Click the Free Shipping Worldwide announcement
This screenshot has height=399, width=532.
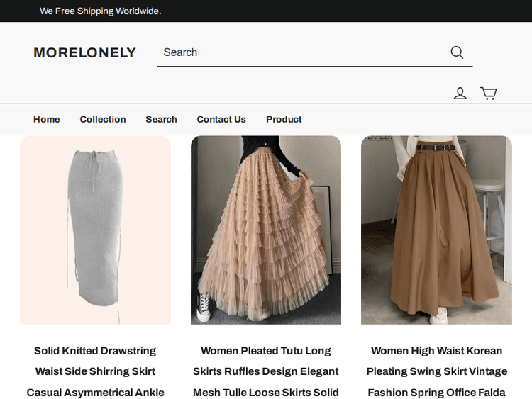[100, 11]
